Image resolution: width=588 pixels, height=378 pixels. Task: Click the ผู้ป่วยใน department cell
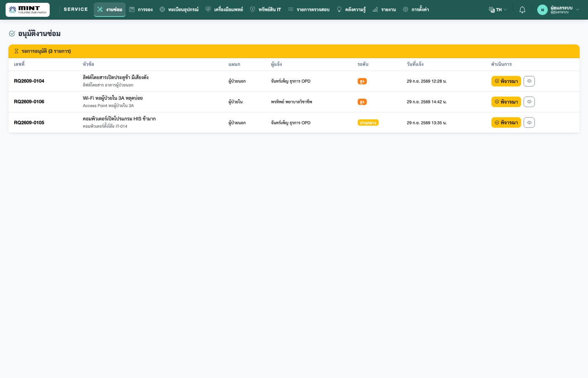click(236, 102)
